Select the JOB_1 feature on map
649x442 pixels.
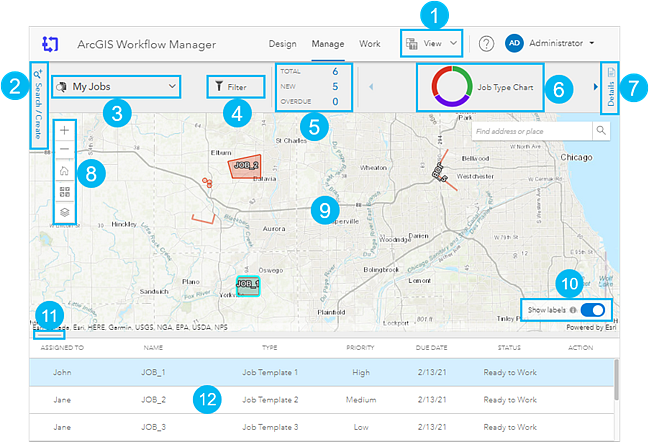click(x=248, y=286)
